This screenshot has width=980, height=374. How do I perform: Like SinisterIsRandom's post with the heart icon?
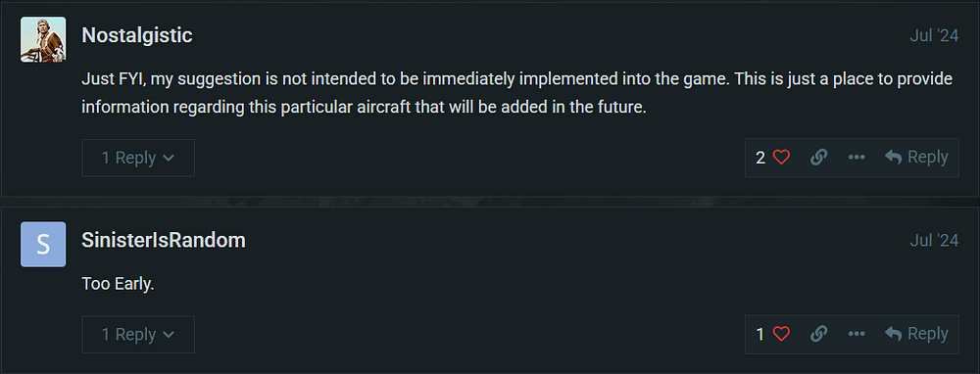[x=781, y=335]
